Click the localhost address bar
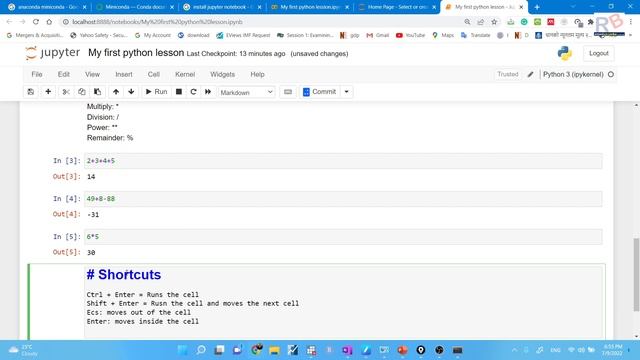The height and width of the screenshot is (360, 640). point(261,22)
